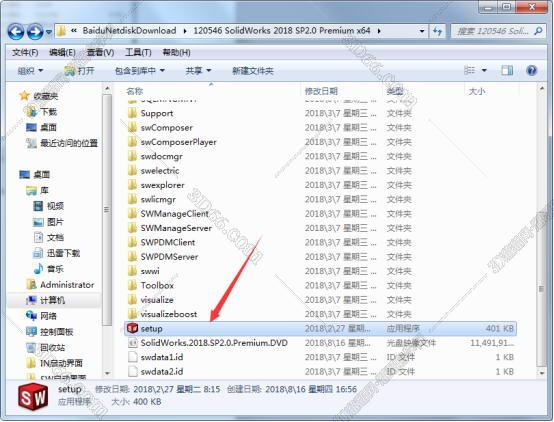The width and height of the screenshot is (554, 422).
Task: Select 视频 library
Action: pyautogui.click(x=55, y=206)
